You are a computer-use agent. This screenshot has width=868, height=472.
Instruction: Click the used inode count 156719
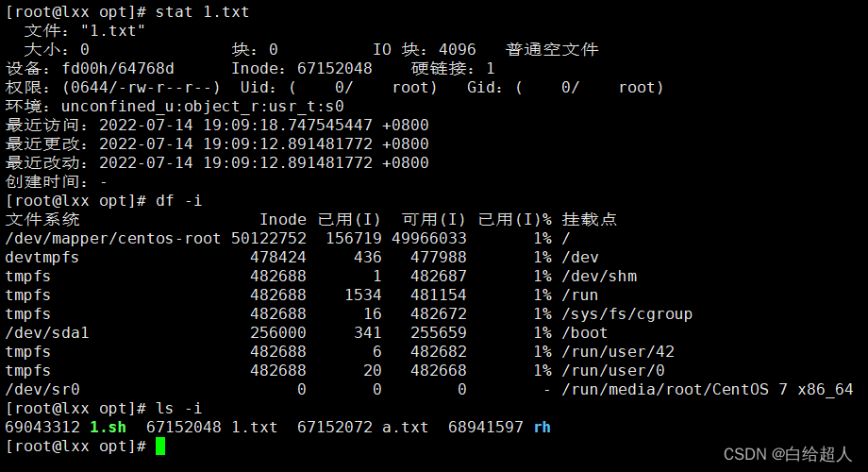(x=354, y=238)
